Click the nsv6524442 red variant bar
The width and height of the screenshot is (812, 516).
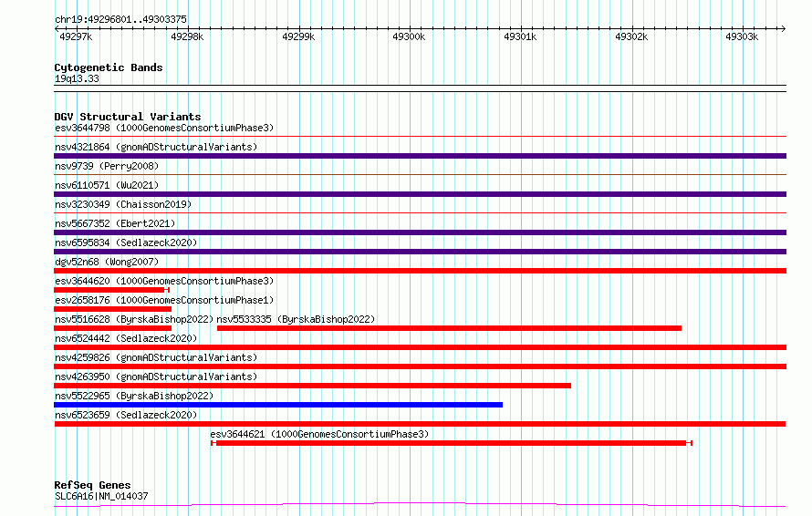pos(420,347)
